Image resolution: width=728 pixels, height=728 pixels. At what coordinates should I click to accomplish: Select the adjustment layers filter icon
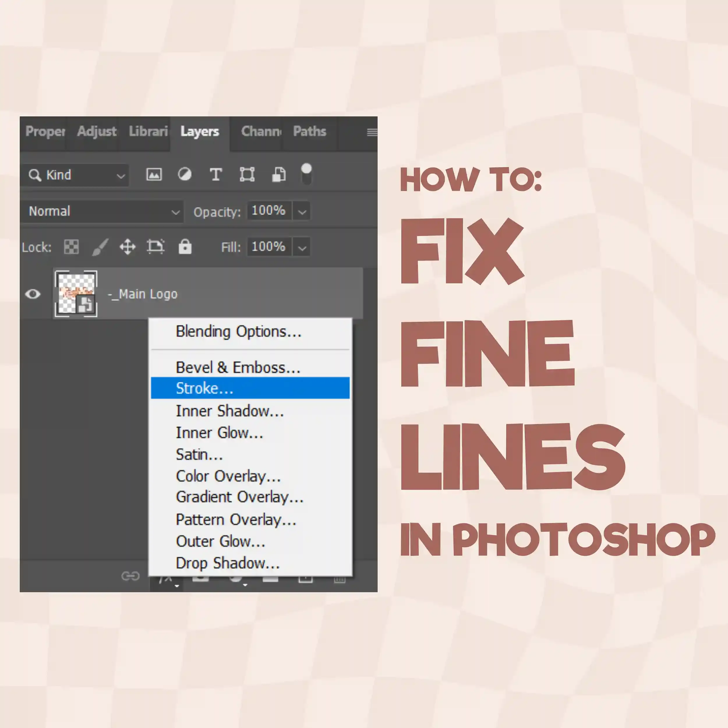184,174
